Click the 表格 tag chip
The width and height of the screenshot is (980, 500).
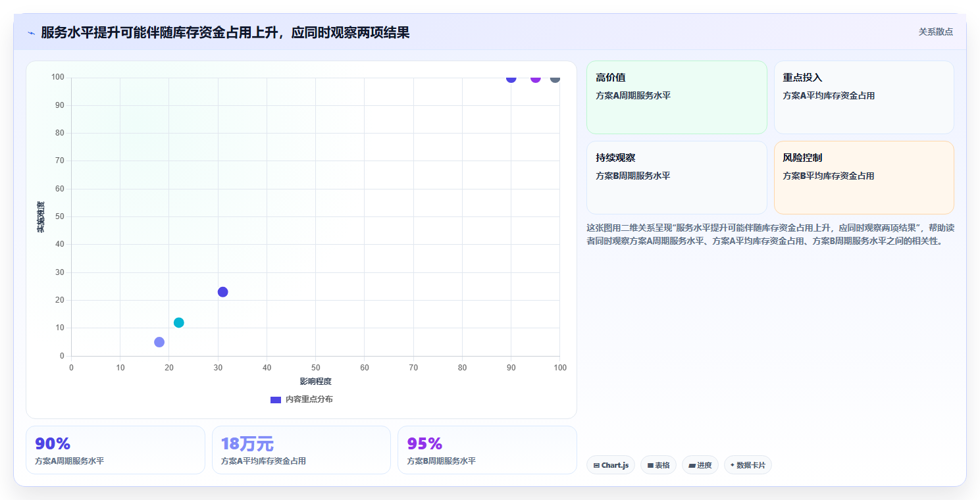click(659, 465)
